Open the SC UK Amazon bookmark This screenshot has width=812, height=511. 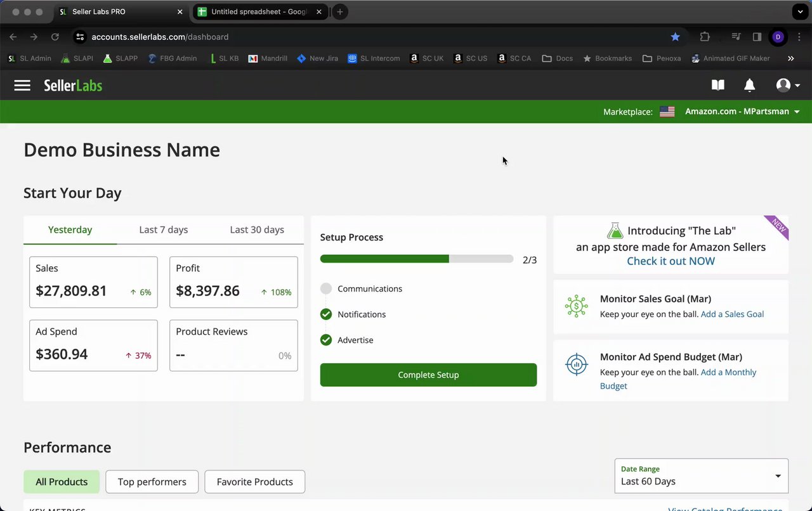tap(427, 58)
